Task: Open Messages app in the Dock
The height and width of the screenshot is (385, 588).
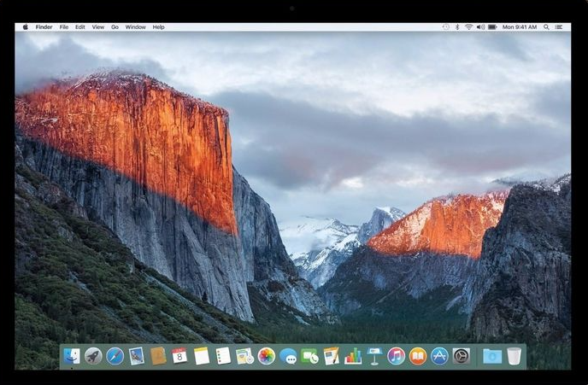Action: point(288,357)
